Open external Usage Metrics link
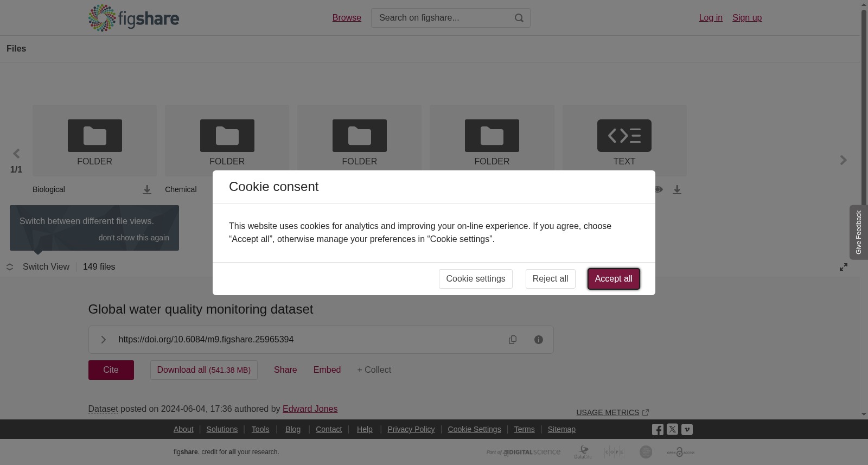The width and height of the screenshot is (868, 465). [x=612, y=412]
